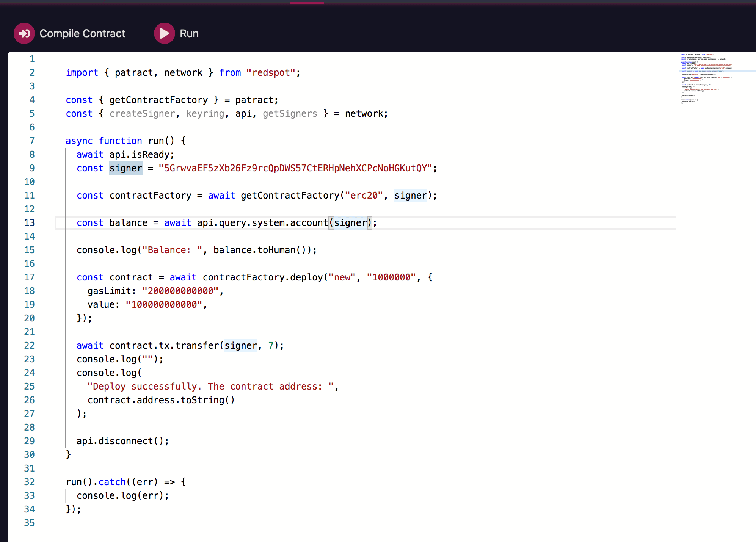The width and height of the screenshot is (756, 542).
Task: Click the highlighted line strip in the minimap
Action: tap(717, 71)
